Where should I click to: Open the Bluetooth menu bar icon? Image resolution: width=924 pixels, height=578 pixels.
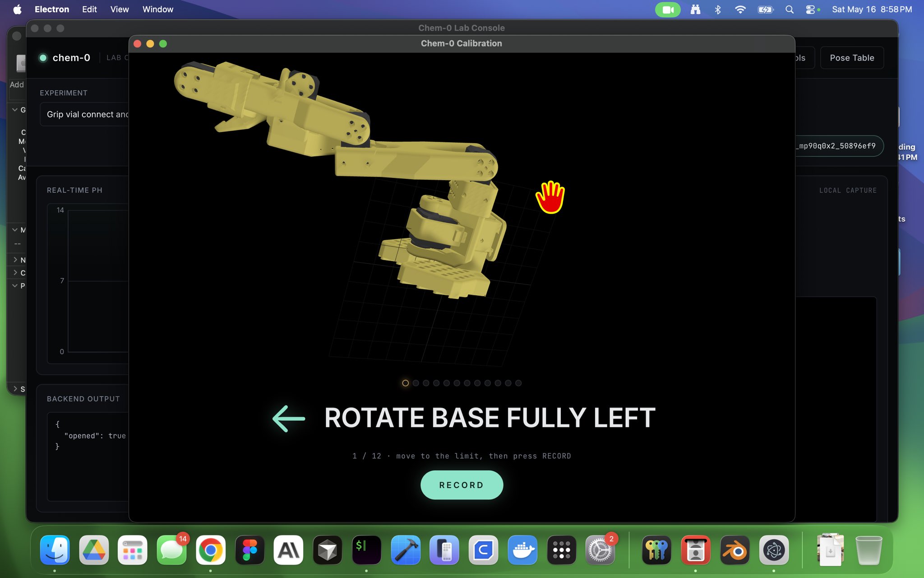[718, 9]
